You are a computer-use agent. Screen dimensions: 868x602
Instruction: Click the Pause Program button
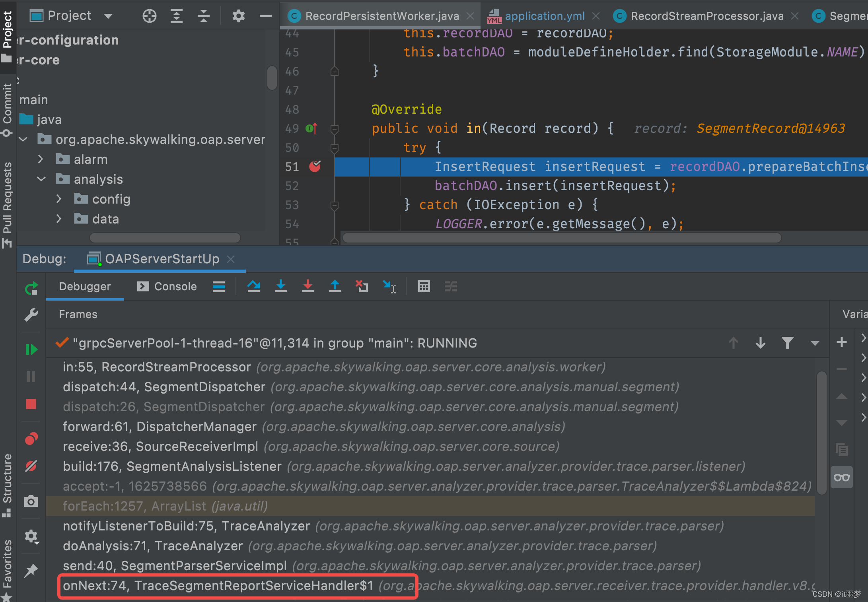pyautogui.click(x=31, y=376)
